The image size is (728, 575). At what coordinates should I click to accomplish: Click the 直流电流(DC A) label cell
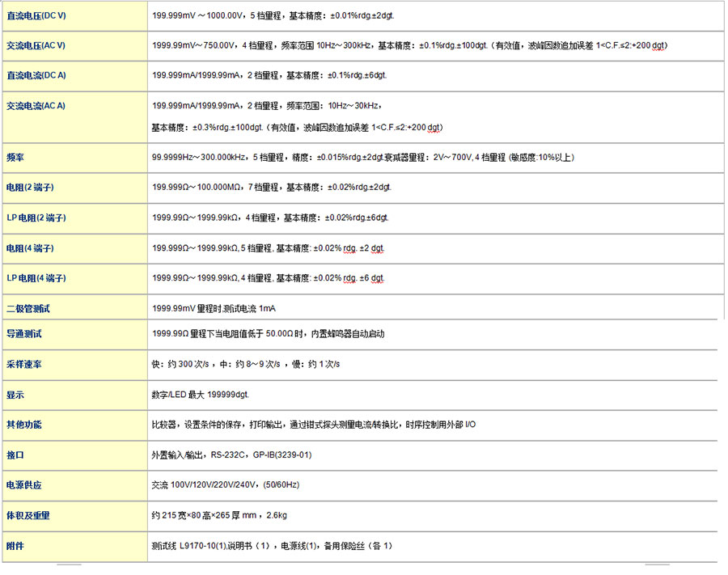(36, 75)
